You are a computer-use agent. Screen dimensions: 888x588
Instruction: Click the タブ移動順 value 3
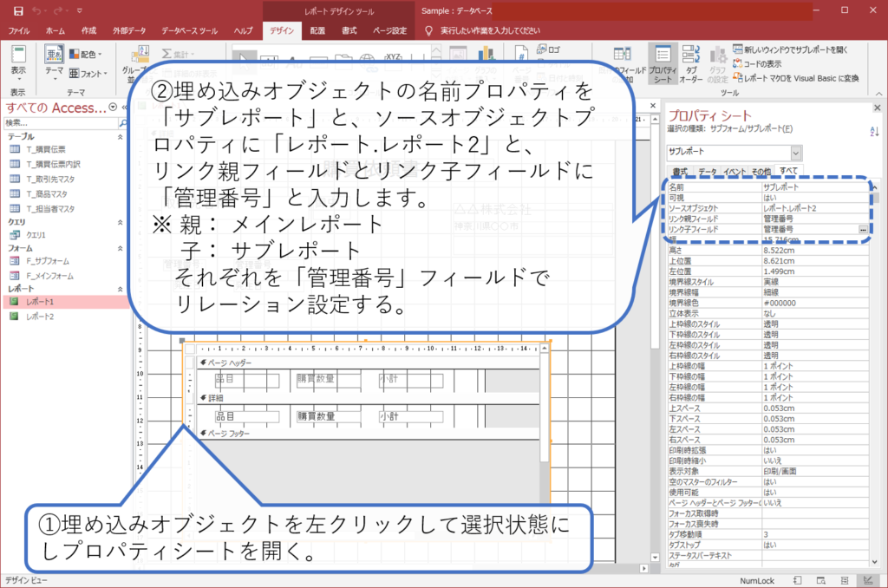(815, 534)
